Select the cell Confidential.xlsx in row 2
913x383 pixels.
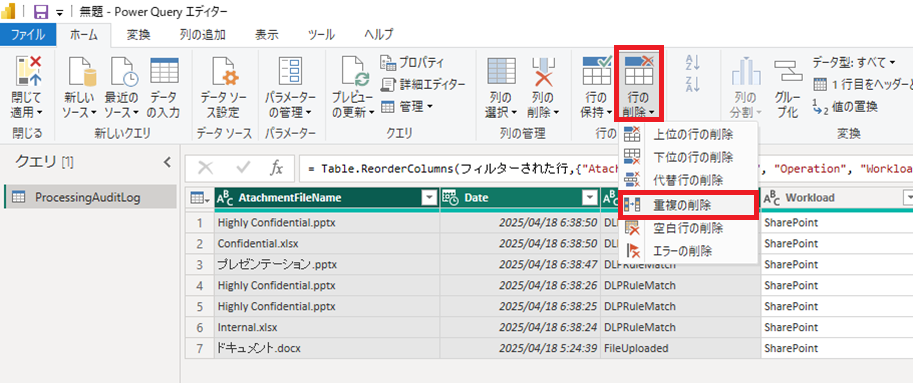[327, 243]
